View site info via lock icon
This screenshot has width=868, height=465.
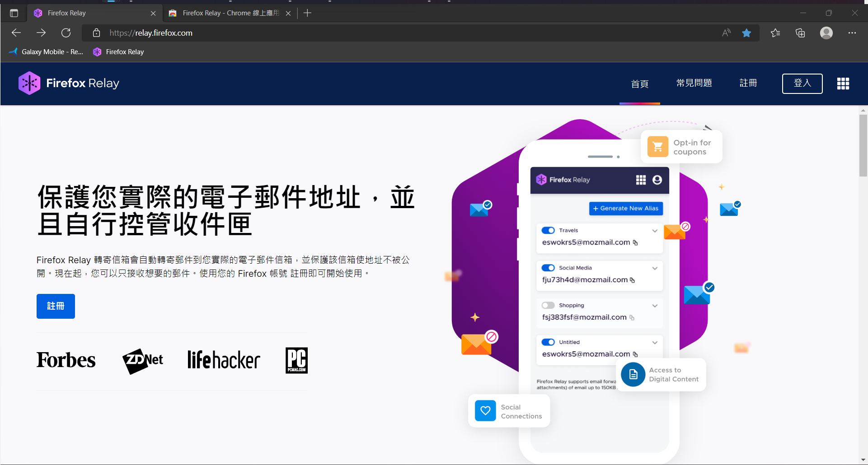(96, 33)
